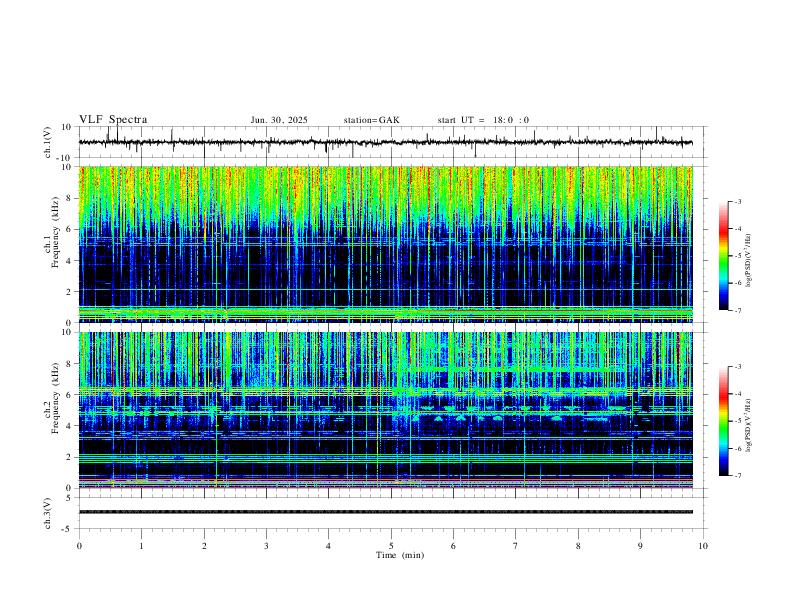Click the "Time (min)" axis title
792x612 pixels.
[x=400, y=555]
